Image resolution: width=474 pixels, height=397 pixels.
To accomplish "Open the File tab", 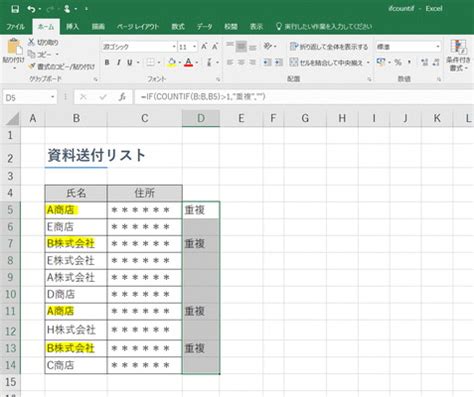I will (x=16, y=27).
